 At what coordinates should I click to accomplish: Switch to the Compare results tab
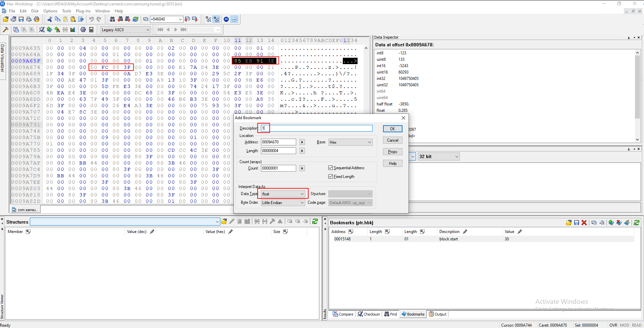pyautogui.click(x=343, y=314)
